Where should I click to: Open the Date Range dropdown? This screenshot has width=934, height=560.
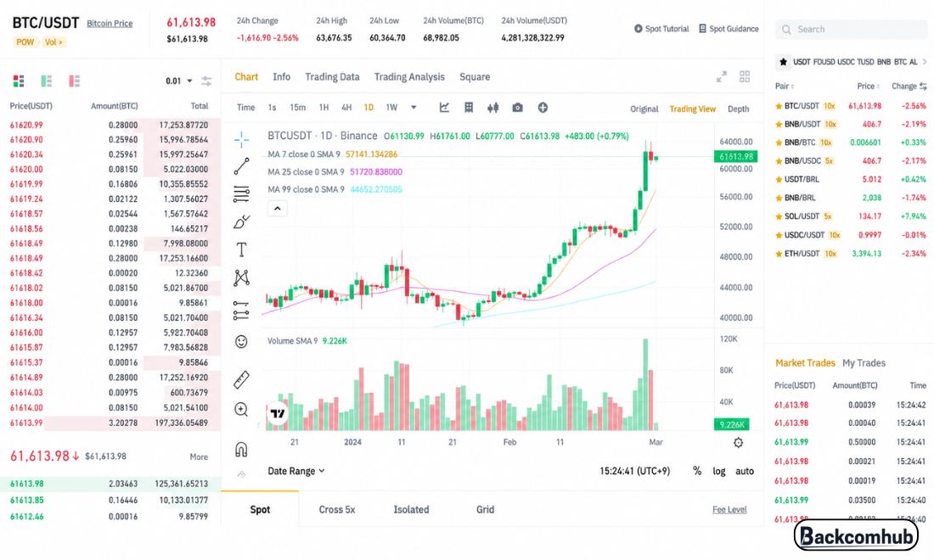pyautogui.click(x=296, y=471)
